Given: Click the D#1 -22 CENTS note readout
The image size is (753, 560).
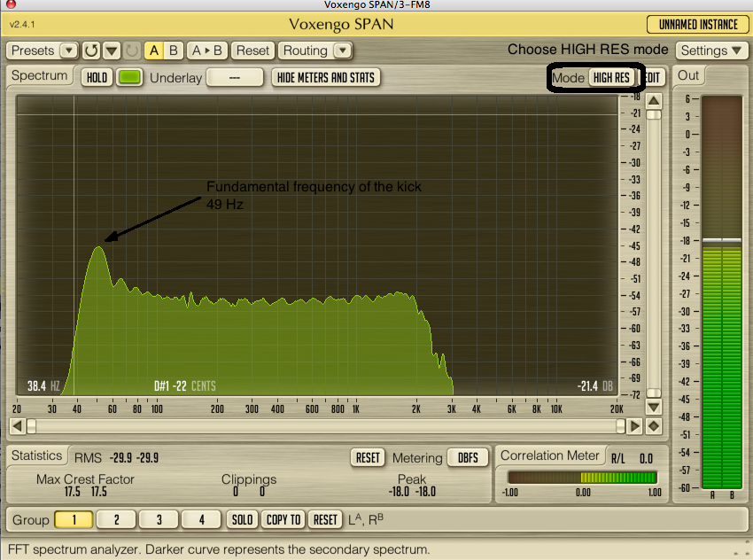Looking at the screenshot, I should [x=185, y=386].
